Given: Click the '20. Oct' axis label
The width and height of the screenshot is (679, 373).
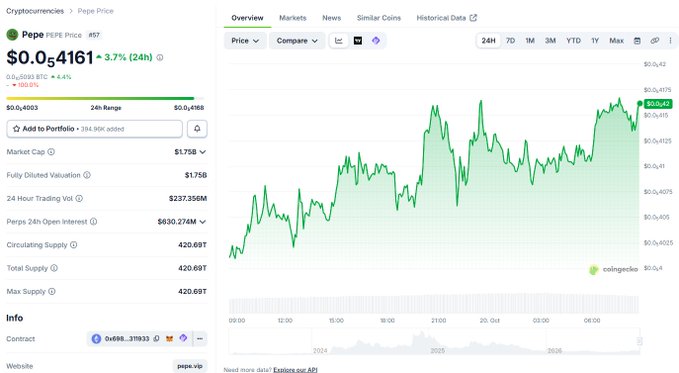Looking at the screenshot, I should point(489,321).
